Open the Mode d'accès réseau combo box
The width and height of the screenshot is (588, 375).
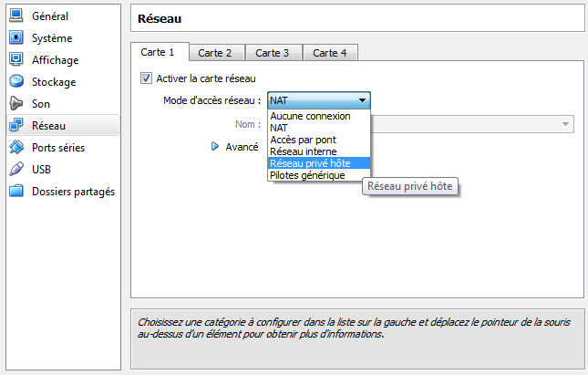coord(319,100)
